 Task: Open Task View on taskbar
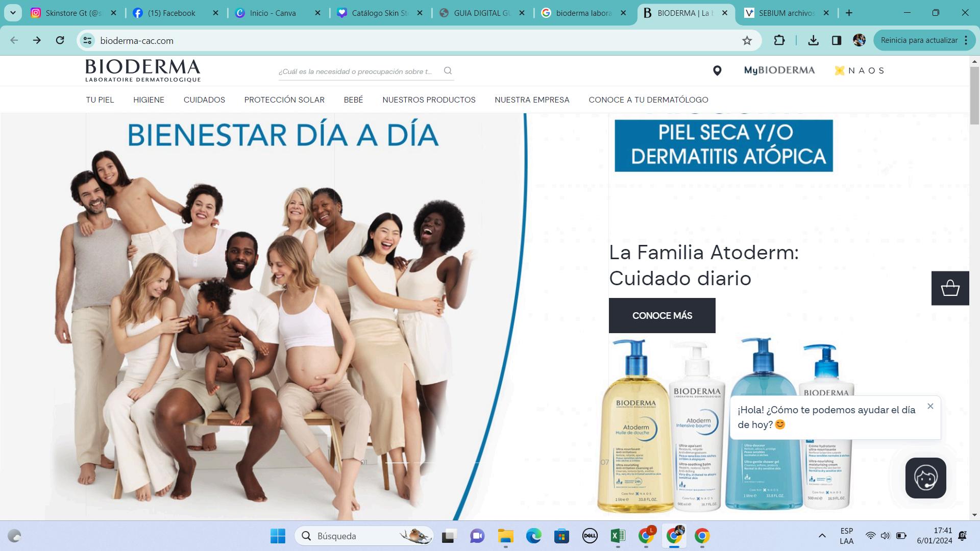coord(448,536)
